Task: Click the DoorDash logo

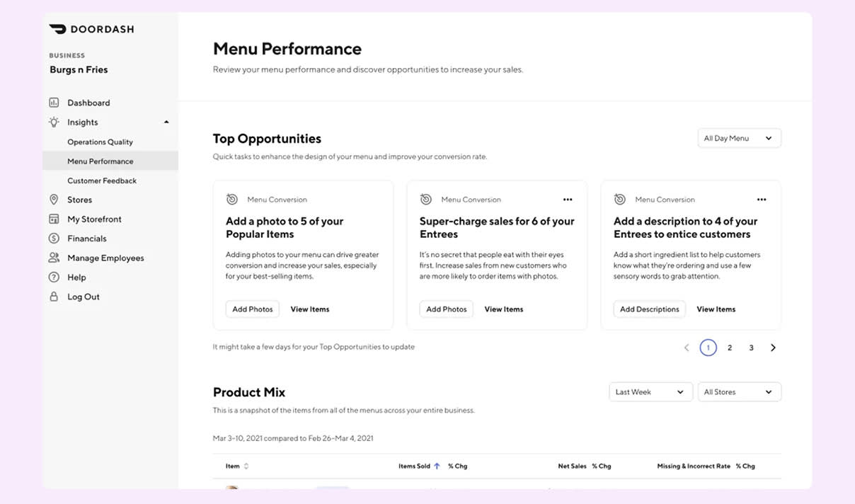Action: [x=91, y=29]
